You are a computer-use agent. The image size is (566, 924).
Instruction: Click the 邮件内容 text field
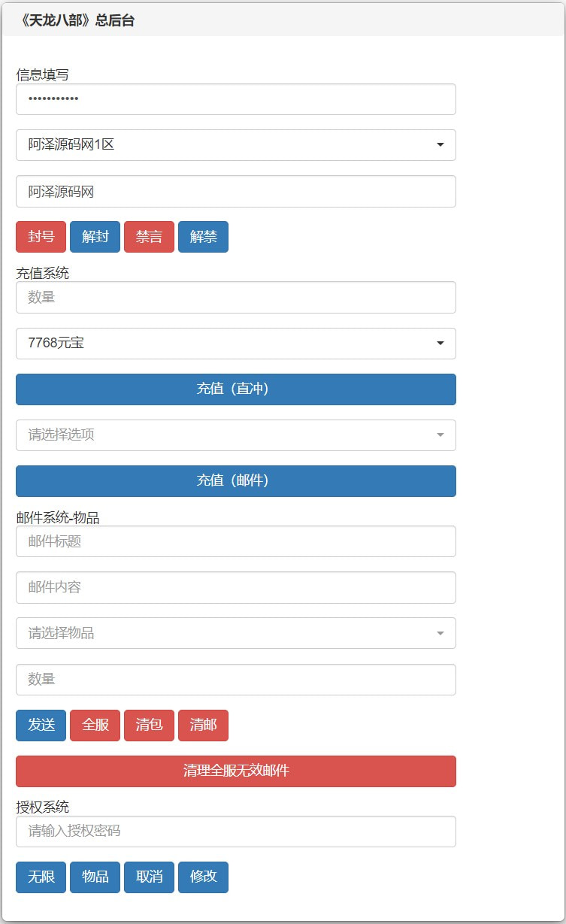coord(235,587)
